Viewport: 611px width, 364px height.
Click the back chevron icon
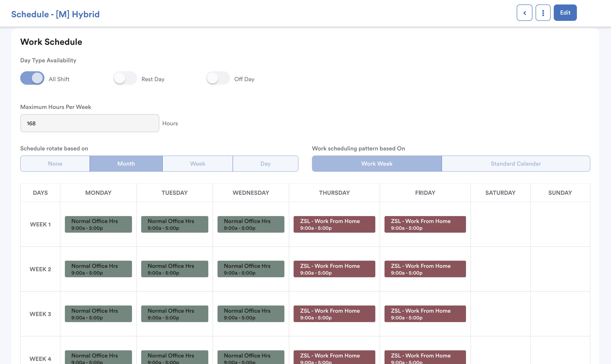pyautogui.click(x=524, y=13)
